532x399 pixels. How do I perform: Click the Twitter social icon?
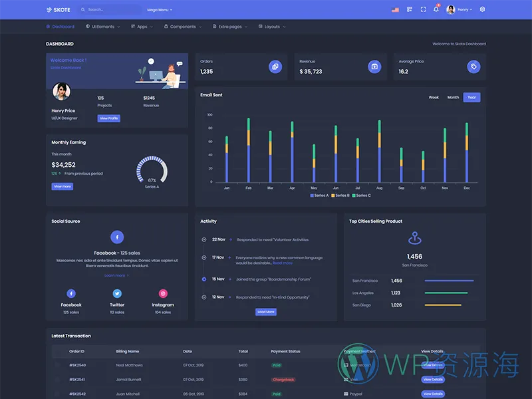[x=117, y=293]
